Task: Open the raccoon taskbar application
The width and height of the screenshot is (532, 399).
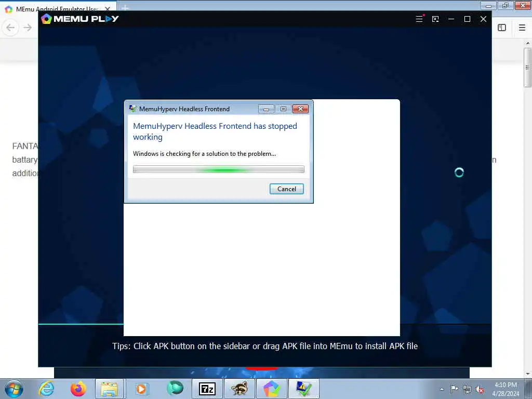Action: (x=240, y=389)
